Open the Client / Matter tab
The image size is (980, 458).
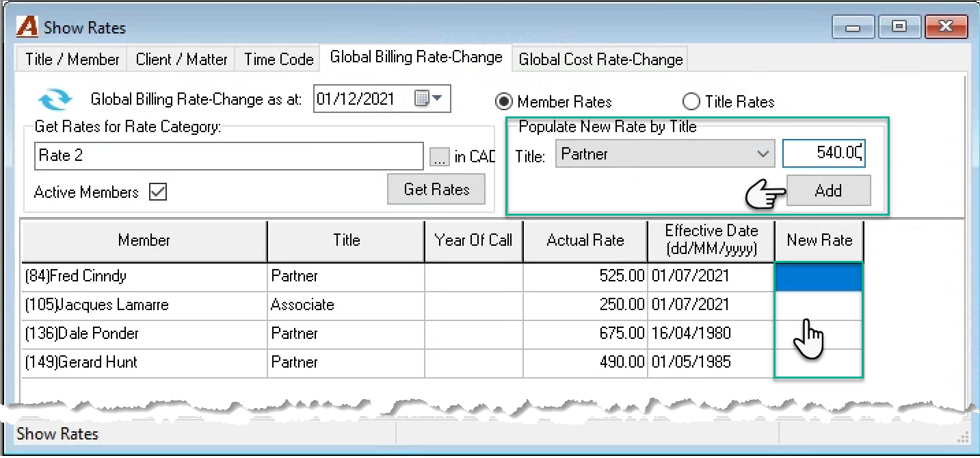[x=181, y=60]
